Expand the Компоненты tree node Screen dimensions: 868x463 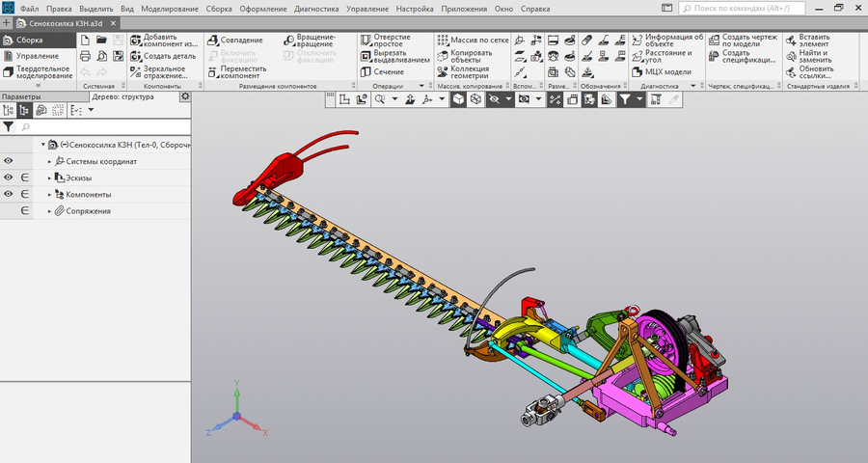(50, 194)
